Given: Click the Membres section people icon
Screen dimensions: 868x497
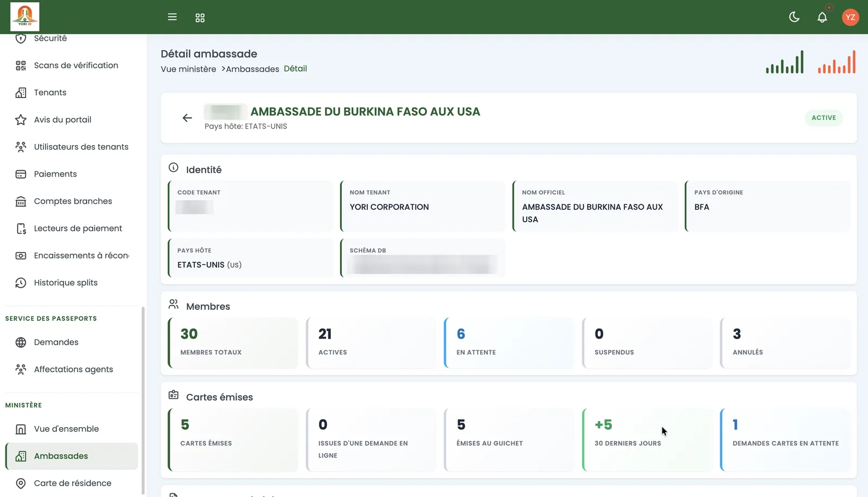Looking at the screenshot, I should [x=174, y=304].
